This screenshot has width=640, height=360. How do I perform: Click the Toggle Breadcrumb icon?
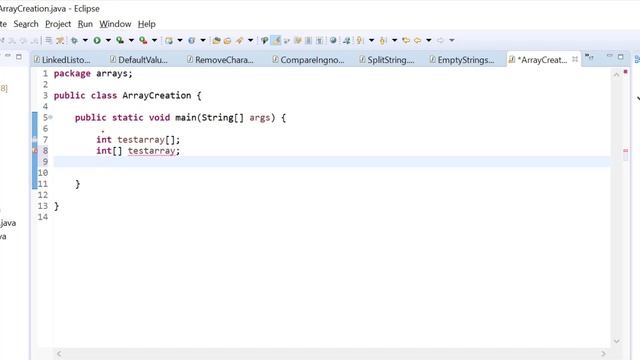coord(264,40)
